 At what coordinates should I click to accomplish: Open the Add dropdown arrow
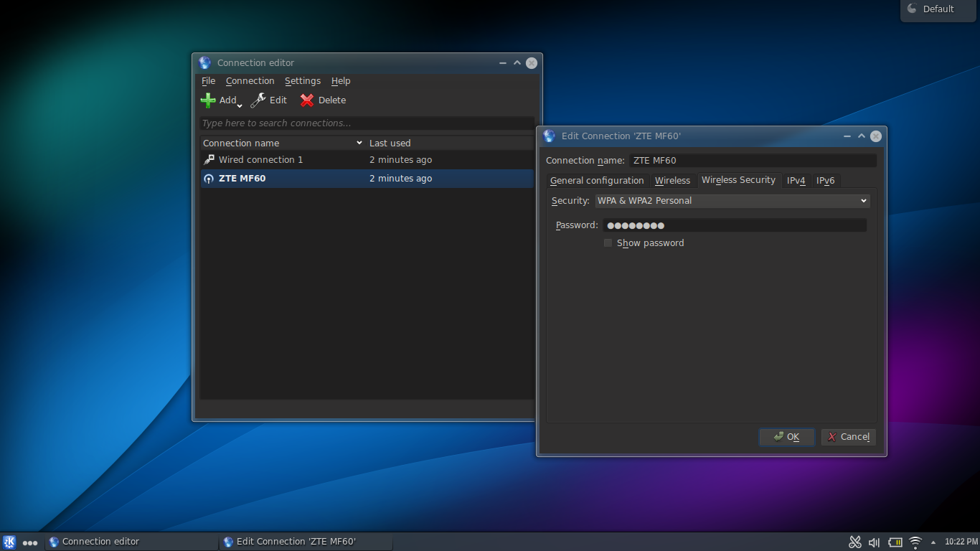click(x=240, y=105)
